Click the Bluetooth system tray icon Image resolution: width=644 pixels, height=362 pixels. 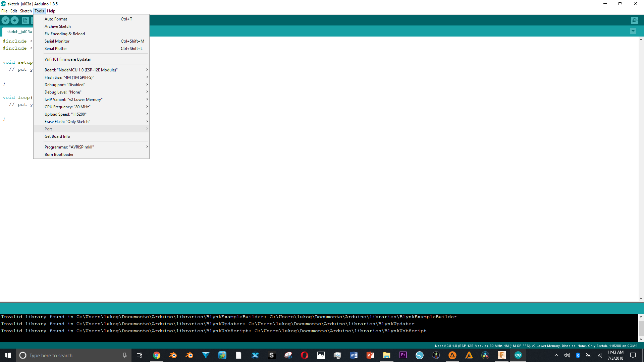[578, 355]
